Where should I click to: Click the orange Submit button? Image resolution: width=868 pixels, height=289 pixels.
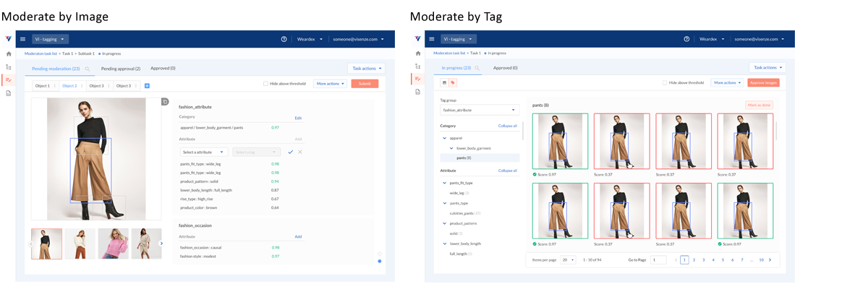pyautogui.click(x=365, y=84)
